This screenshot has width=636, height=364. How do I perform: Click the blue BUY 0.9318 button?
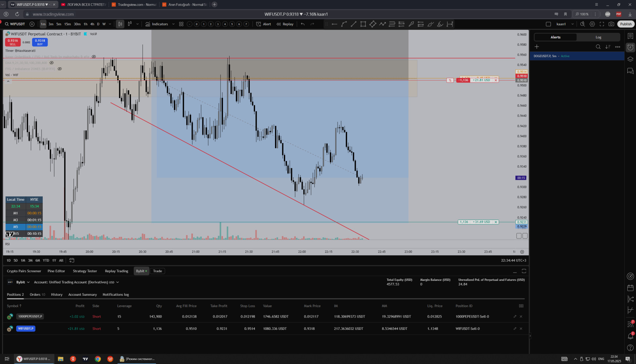coord(40,42)
